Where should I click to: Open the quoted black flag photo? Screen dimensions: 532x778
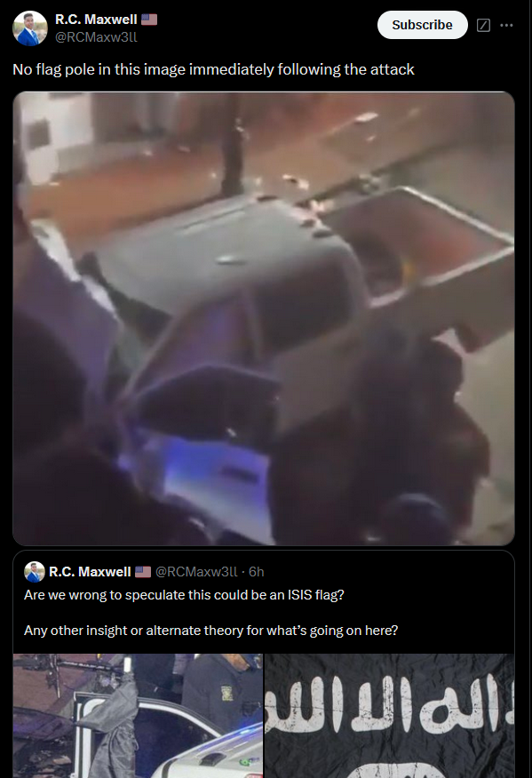coord(390,716)
